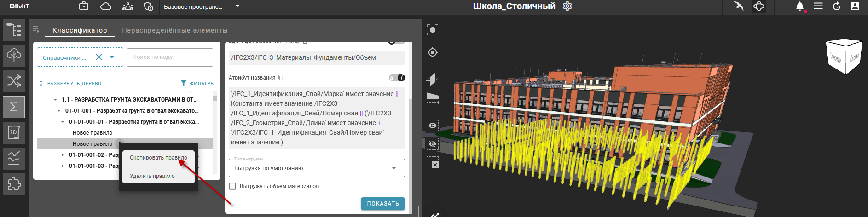The height and width of the screenshot is (217, 868).
Task: Open the puzzle plugins sidebar icon
Action: click(x=14, y=184)
